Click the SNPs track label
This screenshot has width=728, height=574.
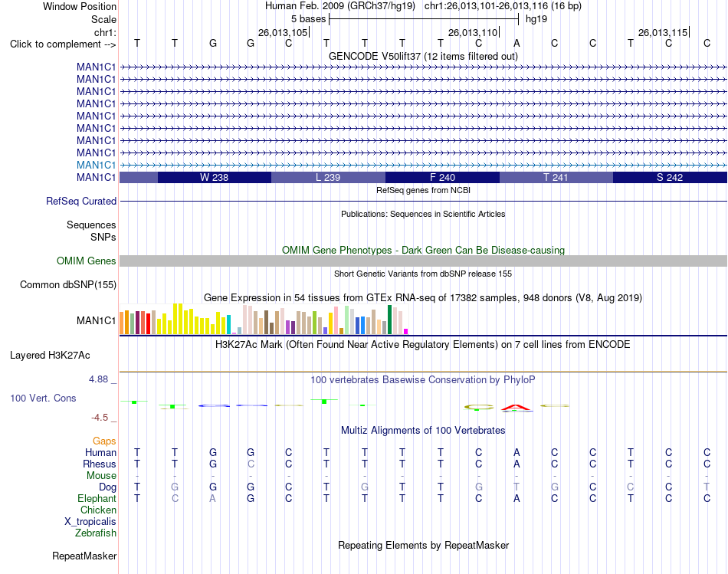[x=103, y=237]
